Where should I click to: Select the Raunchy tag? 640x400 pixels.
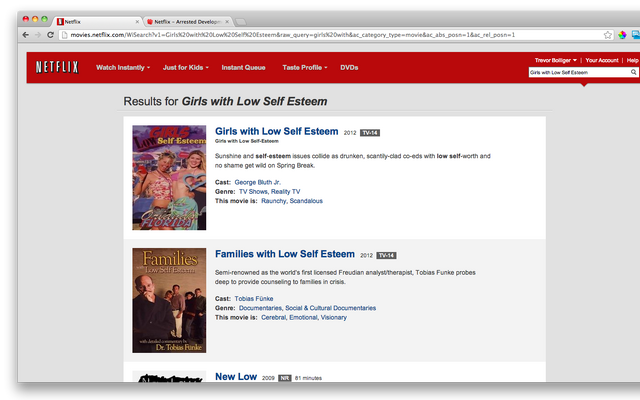click(273, 201)
